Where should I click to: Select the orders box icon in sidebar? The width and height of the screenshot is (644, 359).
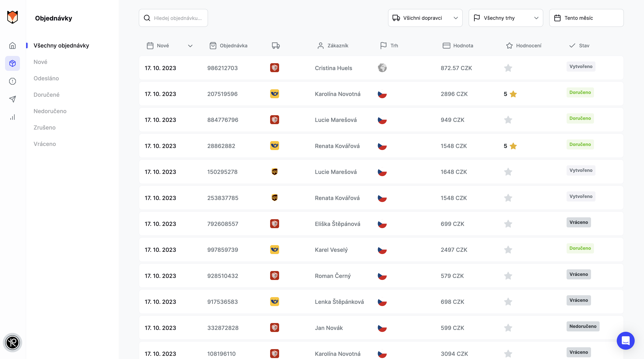(x=12, y=63)
